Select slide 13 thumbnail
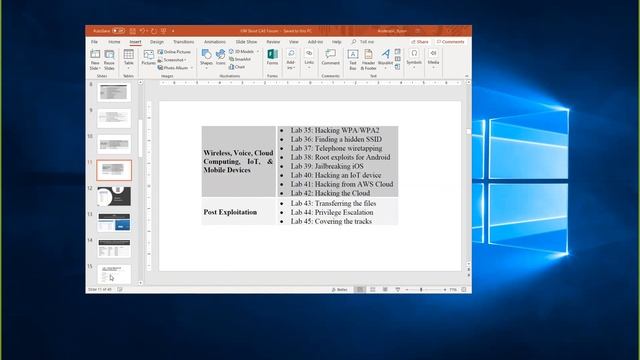640x360 pixels. pos(114,222)
